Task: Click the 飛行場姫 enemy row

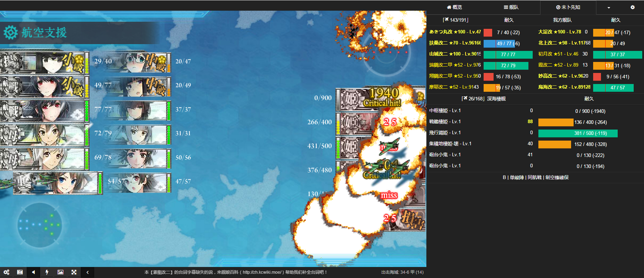Action: click(x=535, y=133)
